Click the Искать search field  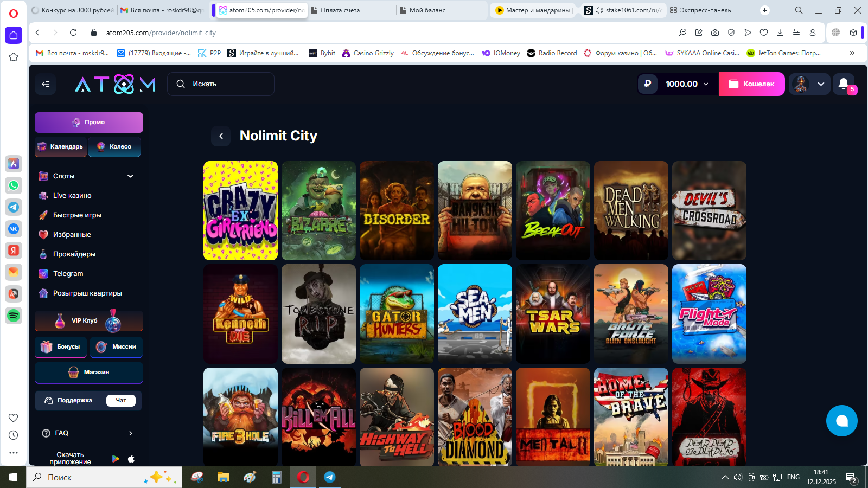[221, 84]
